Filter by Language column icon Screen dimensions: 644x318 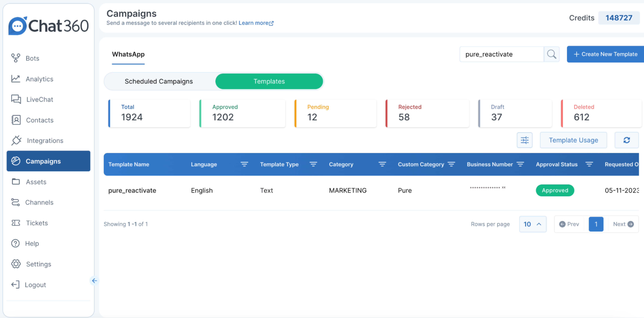pyautogui.click(x=244, y=164)
